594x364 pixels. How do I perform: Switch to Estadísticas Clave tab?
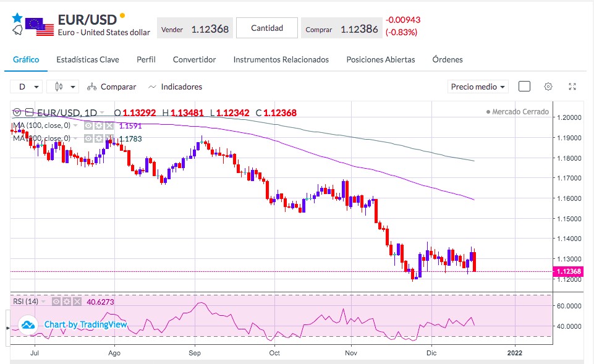(88, 59)
